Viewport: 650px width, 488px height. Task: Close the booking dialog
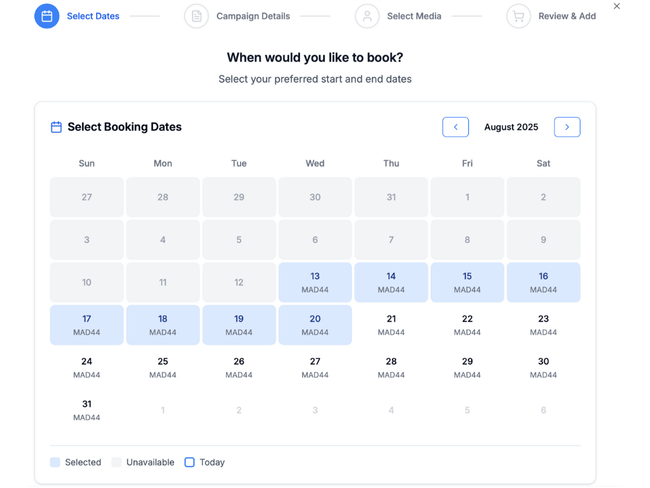pyautogui.click(x=617, y=7)
